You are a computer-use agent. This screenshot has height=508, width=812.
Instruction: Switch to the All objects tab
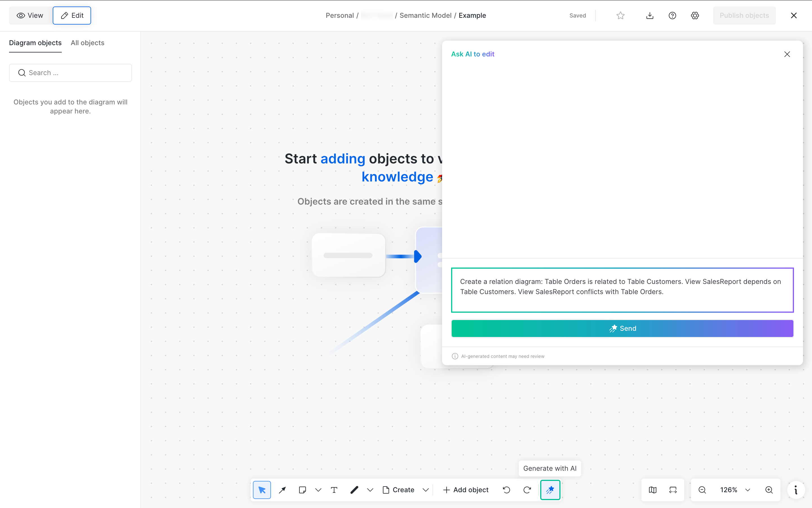pyautogui.click(x=87, y=43)
